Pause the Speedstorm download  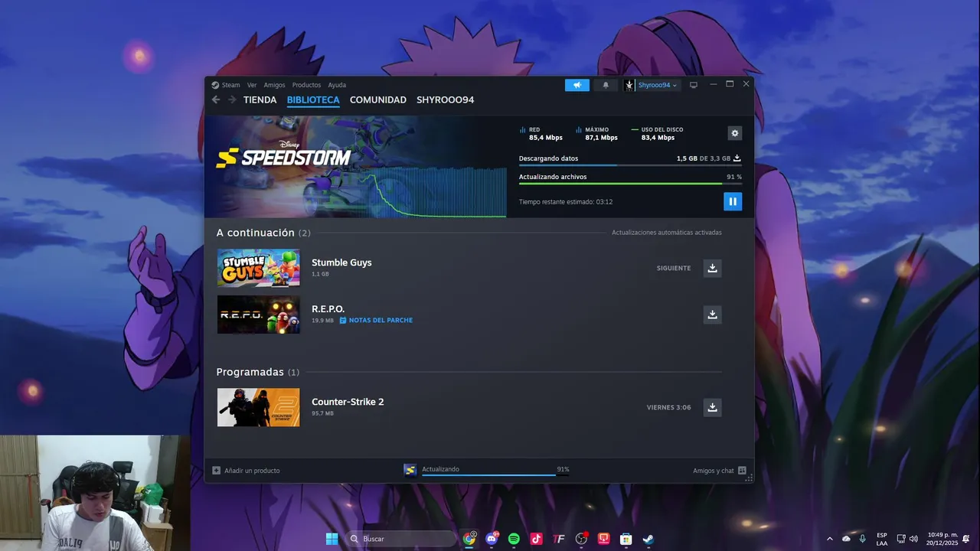coord(733,201)
